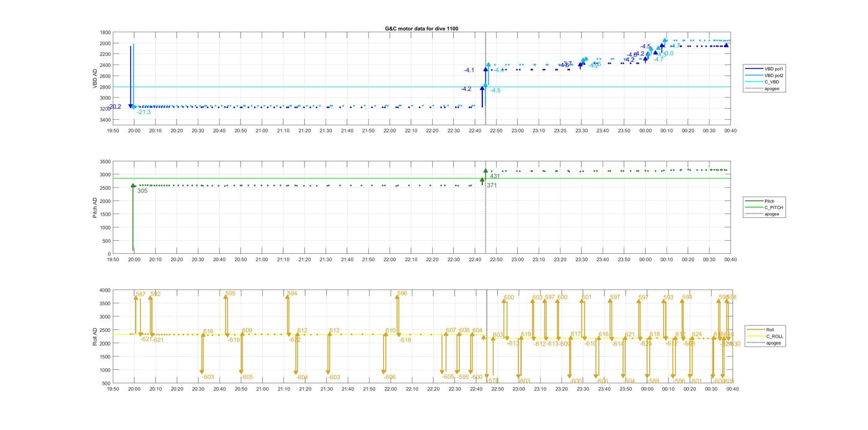This screenshot has width=868, height=430.
Task: Click the '-4.1' annotation in the VBD plot
Action: click(469, 70)
